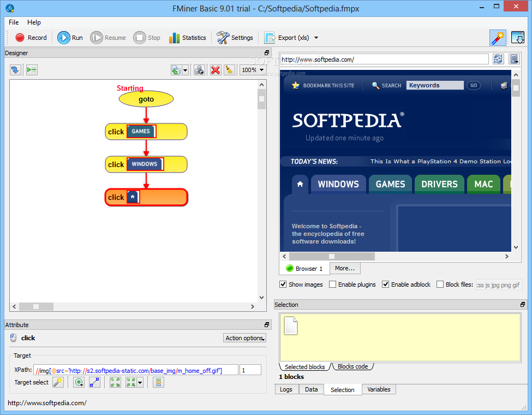The image size is (532, 415).
Task: Click the browser horizontal scrollbar thumb
Action: click(332, 257)
